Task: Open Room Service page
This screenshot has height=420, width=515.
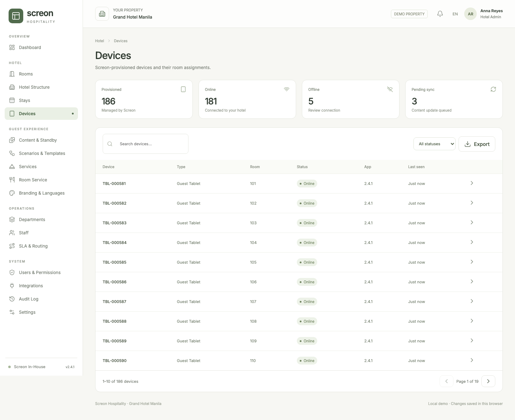Action: click(41, 180)
